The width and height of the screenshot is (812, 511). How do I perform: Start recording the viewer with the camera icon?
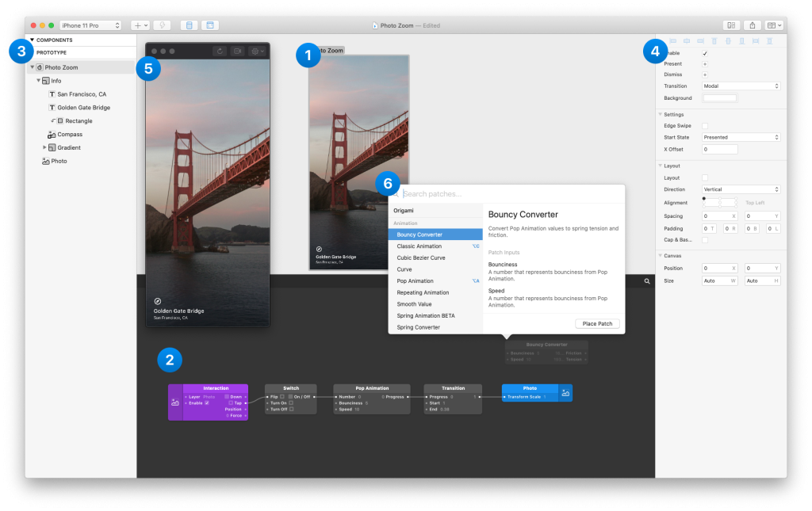238,51
